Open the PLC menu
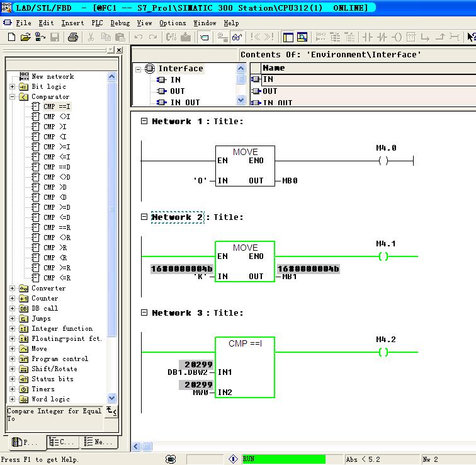Viewport: 476px width, 465px height. click(96, 23)
